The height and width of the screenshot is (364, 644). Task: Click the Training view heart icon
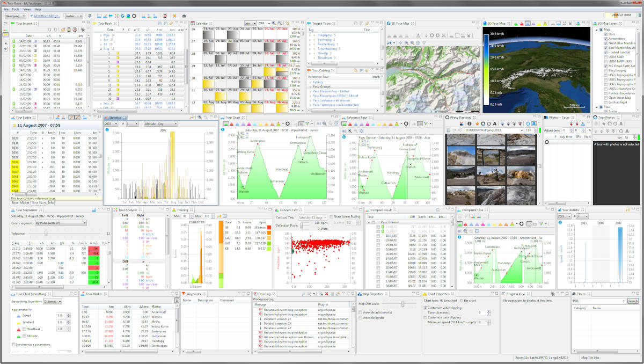coord(174,210)
